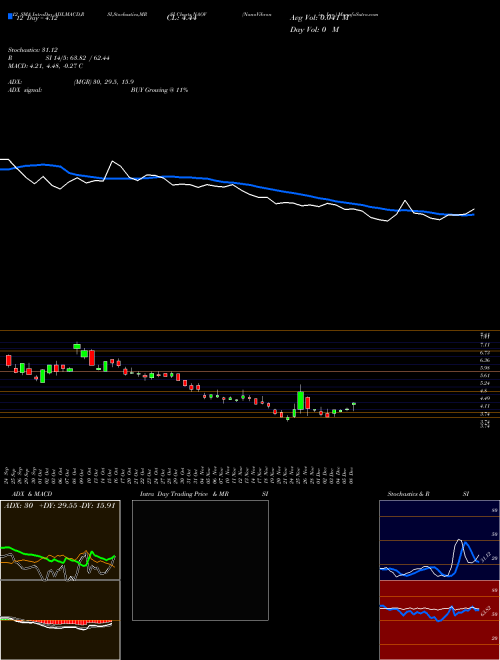
Task: Select the '(MGR) 30, 29.3, 15.9' ADX values
Action: click(x=104, y=82)
